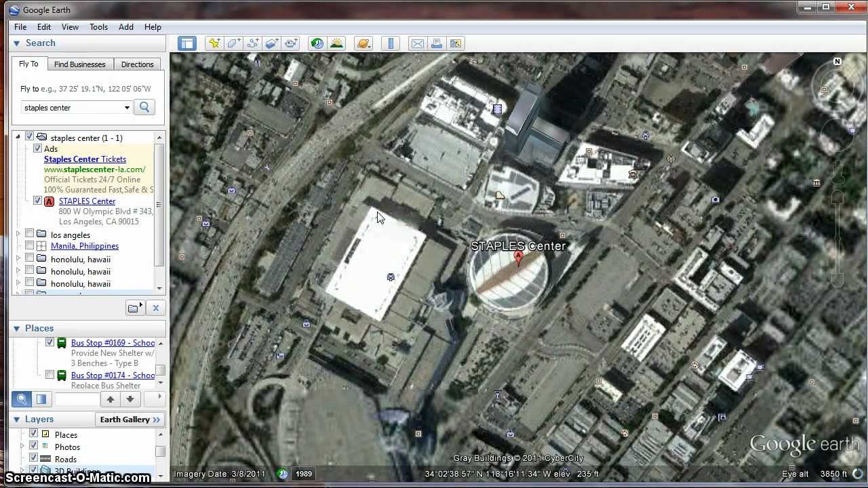Viewport: 868px width, 488px height.
Task: Click the Places search magnifier button
Action: [22, 399]
